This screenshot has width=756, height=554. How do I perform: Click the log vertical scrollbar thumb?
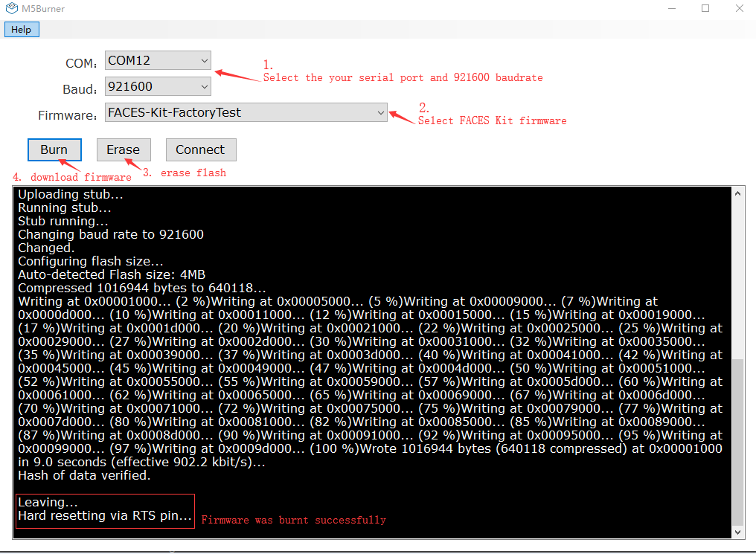tap(737, 442)
